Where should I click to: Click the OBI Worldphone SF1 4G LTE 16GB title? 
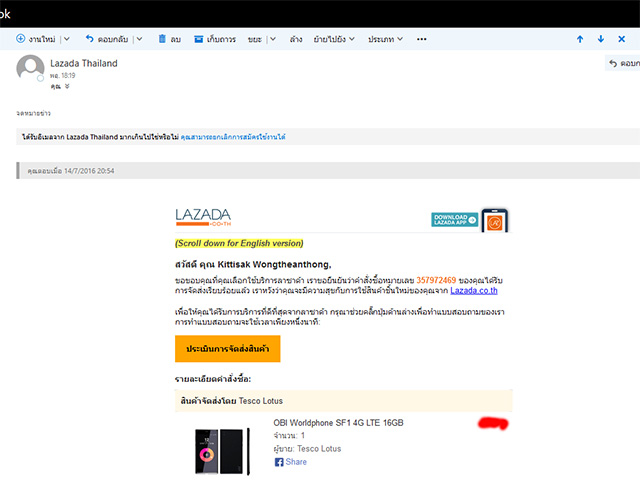pyautogui.click(x=338, y=423)
